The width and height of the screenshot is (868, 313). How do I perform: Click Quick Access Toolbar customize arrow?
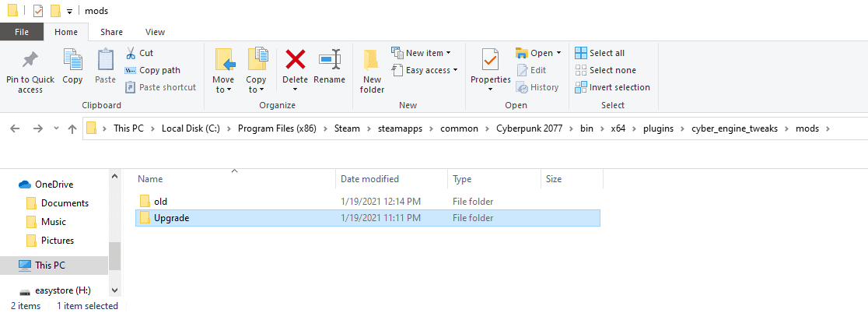coord(69,11)
